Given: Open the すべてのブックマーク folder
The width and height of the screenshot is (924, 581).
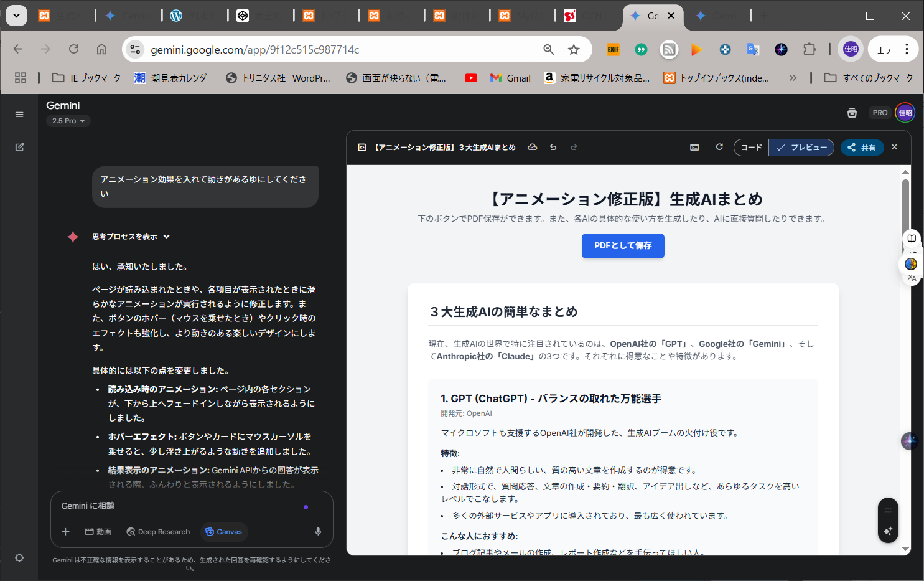Looking at the screenshot, I should click(x=868, y=78).
